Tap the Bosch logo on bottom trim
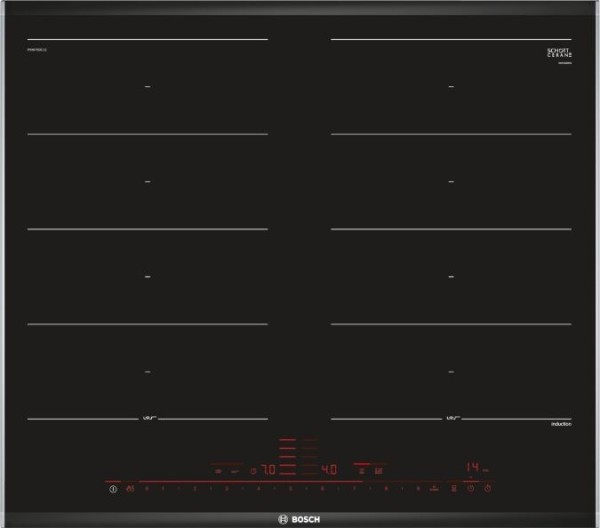The image size is (600, 528). click(x=299, y=515)
